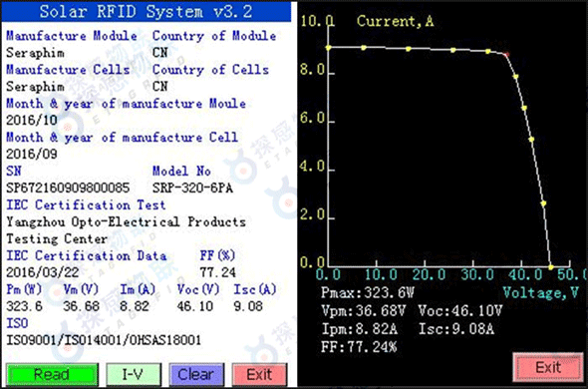588x389 pixels.
Task: Click Isc value 9.08 in table
Action: 248,306
